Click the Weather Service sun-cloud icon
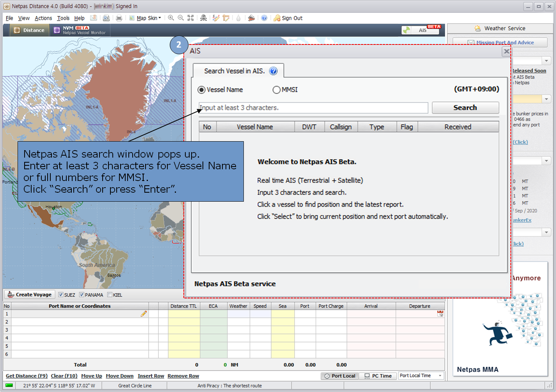This screenshot has height=392, width=556. coord(478,28)
